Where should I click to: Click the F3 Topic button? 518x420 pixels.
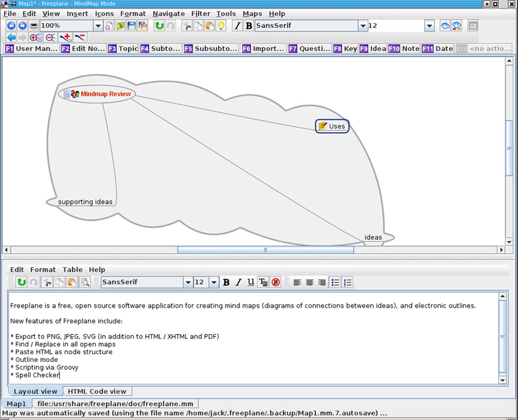pos(123,48)
